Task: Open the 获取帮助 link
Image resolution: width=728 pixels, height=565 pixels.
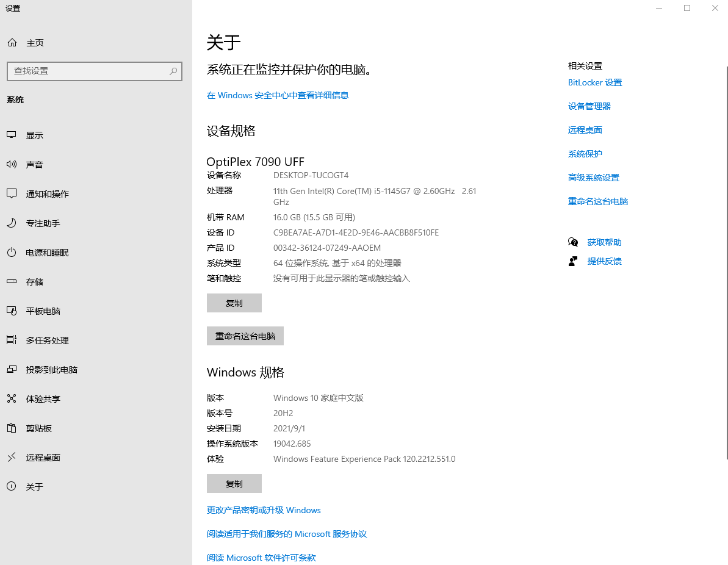Action: point(604,242)
